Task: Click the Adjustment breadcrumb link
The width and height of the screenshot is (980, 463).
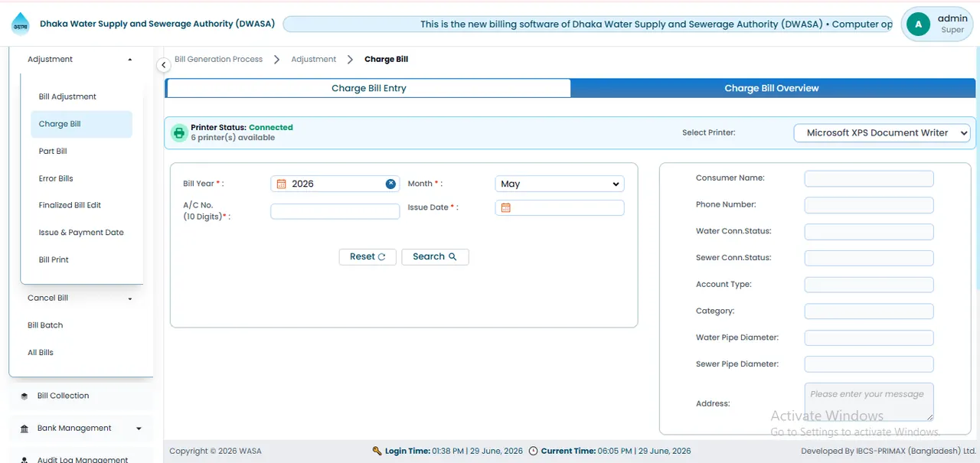Action: (314, 60)
